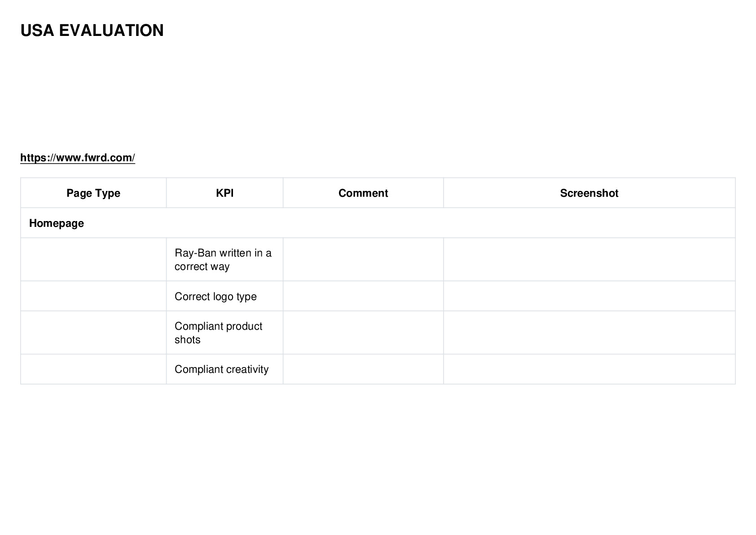756x535 pixels.
Task: Select the Comment column header
Action: click(363, 193)
